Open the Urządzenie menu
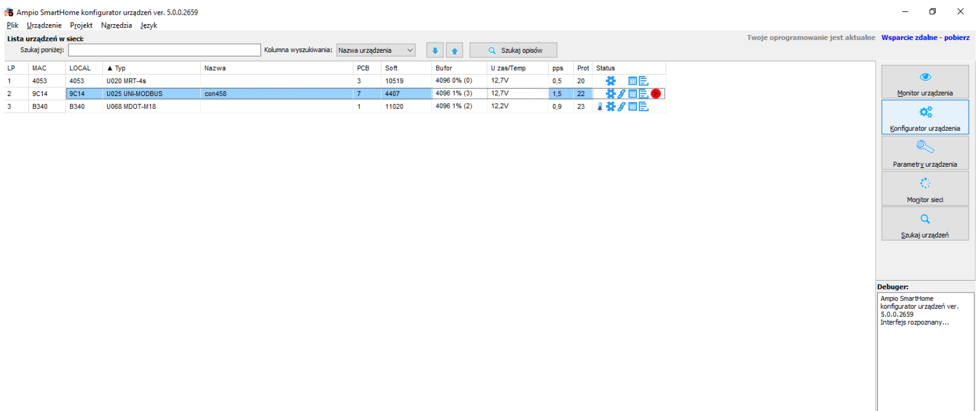The width and height of the screenshot is (980, 411). point(44,25)
